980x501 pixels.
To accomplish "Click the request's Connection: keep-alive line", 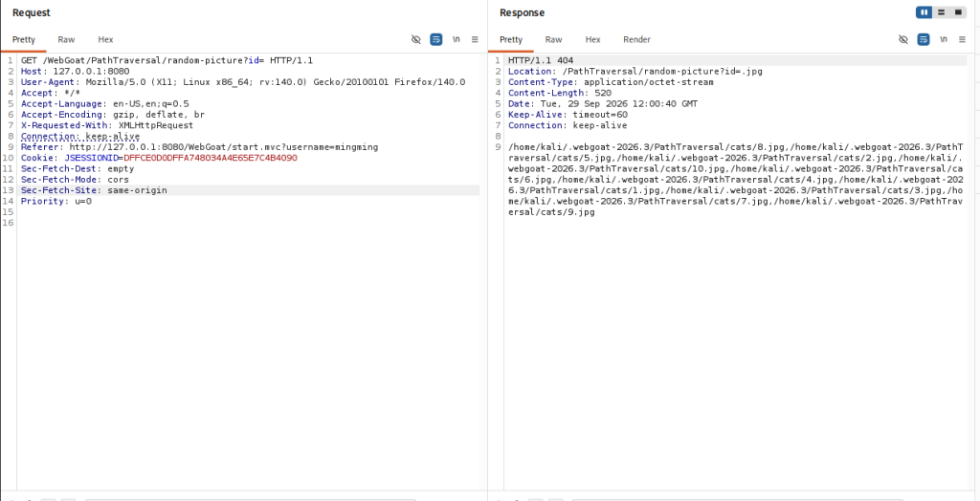I will point(80,136).
